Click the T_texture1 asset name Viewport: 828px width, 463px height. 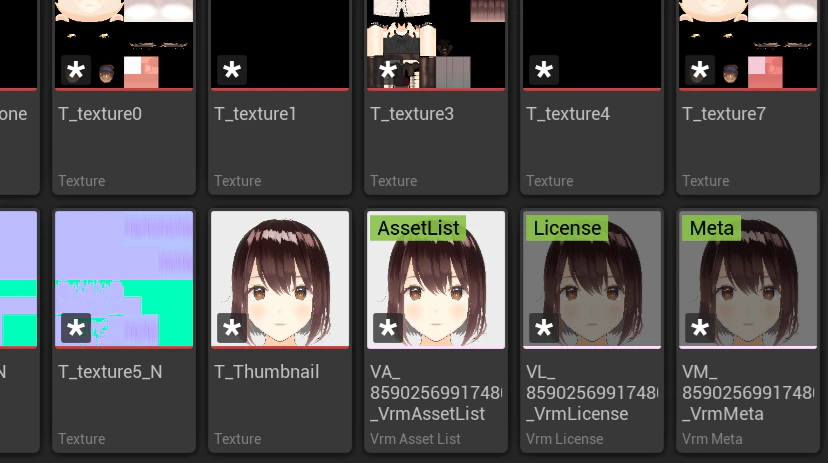coord(256,114)
